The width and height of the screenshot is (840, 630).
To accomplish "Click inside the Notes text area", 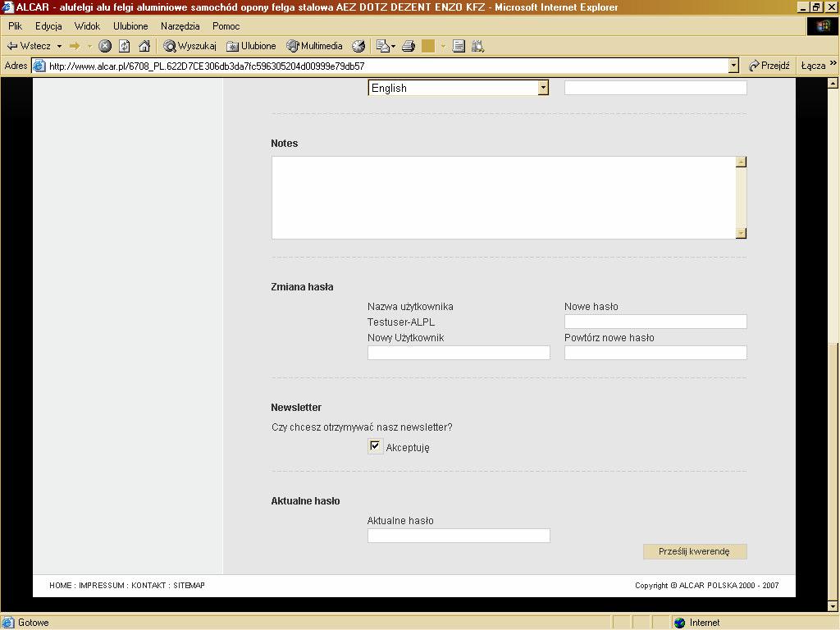I will 504,198.
